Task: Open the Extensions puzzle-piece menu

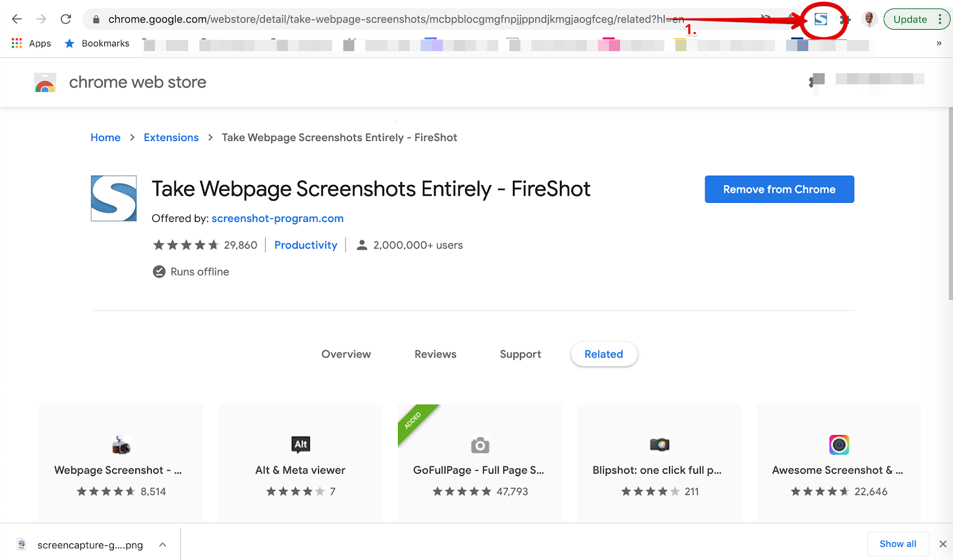Action: 845,20
